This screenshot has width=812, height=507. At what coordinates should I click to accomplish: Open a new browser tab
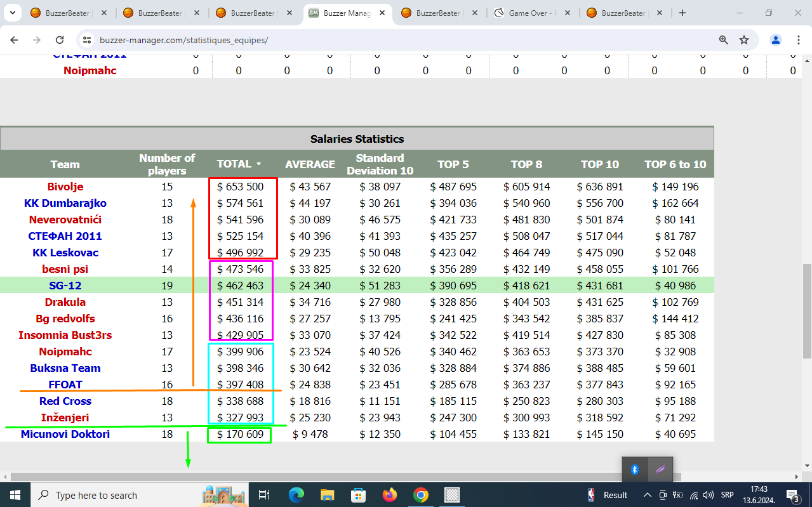[682, 13]
